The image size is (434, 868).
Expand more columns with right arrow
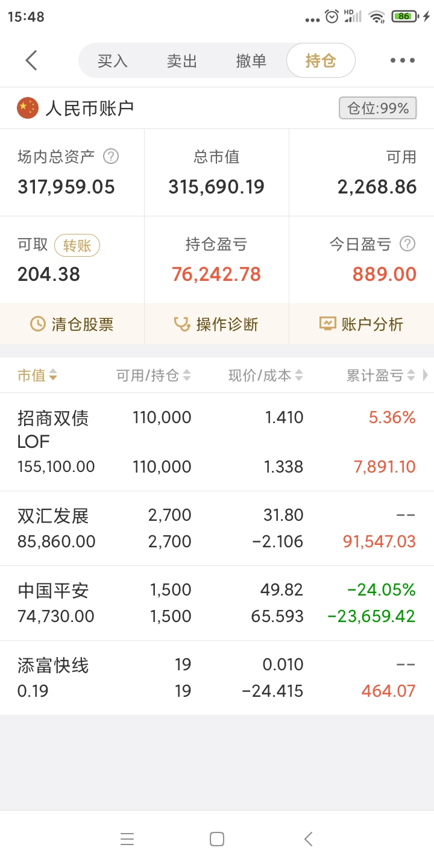click(x=426, y=376)
